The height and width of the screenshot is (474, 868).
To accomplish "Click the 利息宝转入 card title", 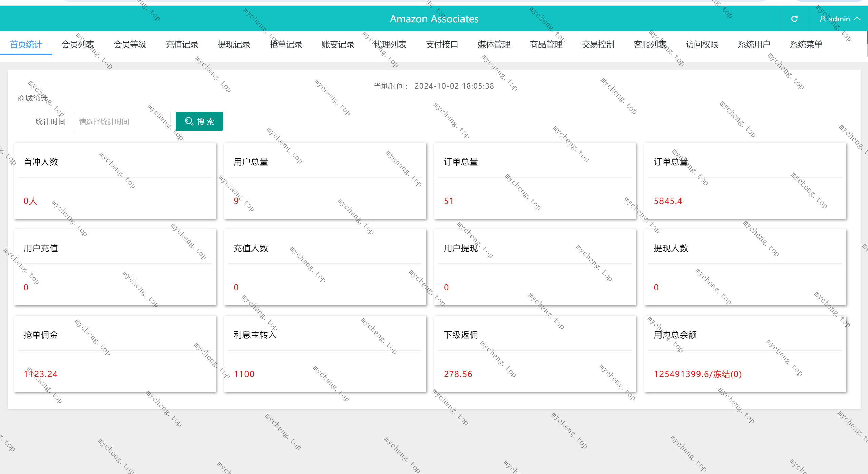I will tap(255, 335).
